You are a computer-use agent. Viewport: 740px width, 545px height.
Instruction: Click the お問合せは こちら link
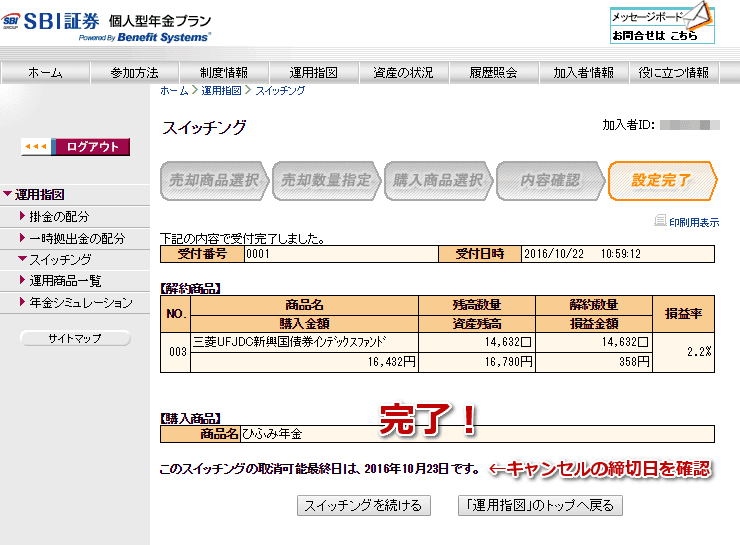tap(655, 35)
